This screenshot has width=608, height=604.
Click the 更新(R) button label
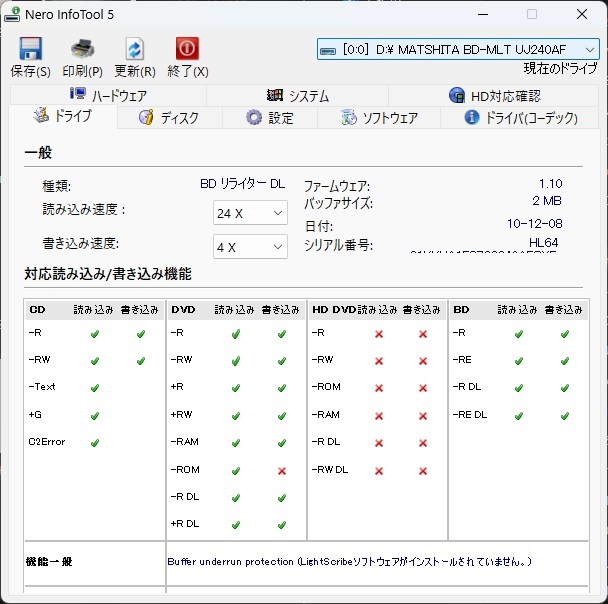tap(135, 71)
